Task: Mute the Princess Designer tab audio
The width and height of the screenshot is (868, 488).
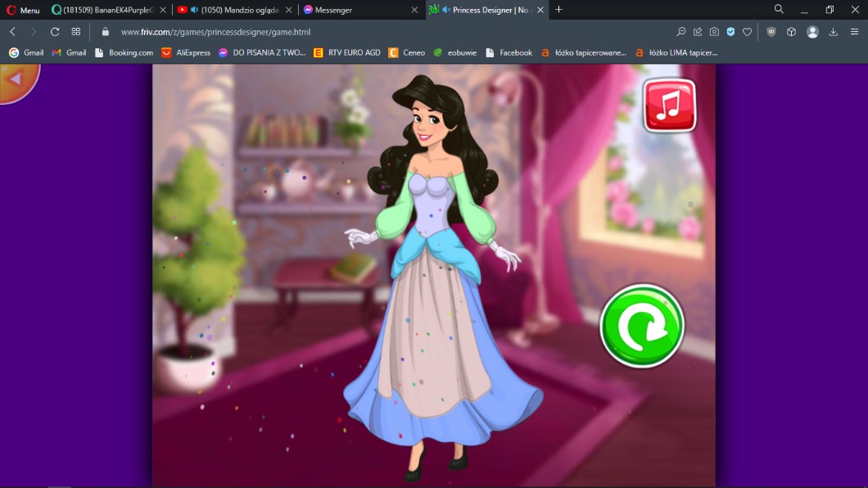Action: tap(445, 10)
